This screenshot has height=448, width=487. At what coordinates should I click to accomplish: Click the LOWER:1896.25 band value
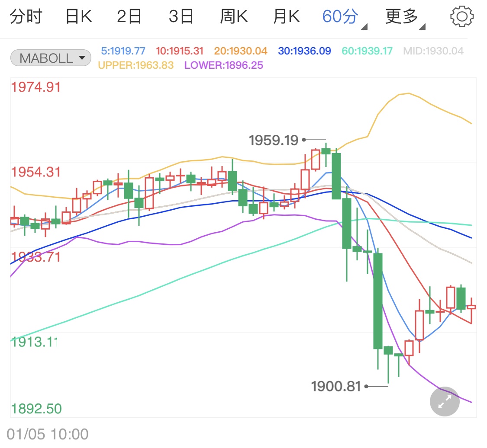[x=224, y=65]
